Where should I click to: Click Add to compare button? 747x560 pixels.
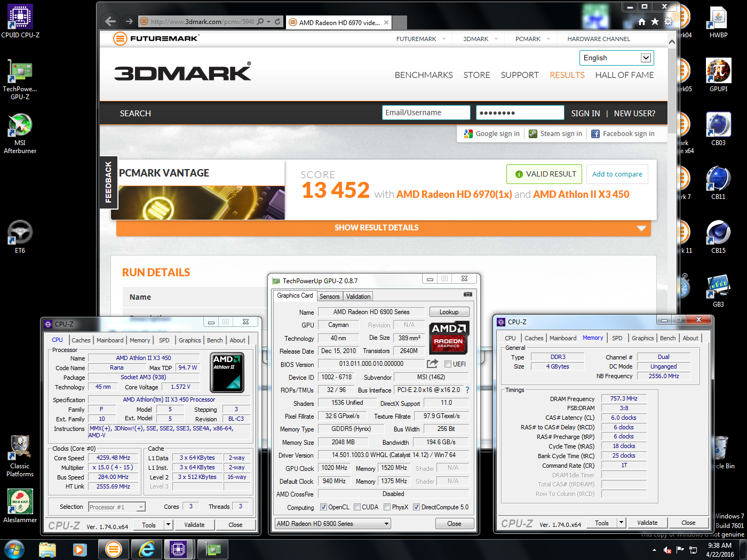coord(617,174)
